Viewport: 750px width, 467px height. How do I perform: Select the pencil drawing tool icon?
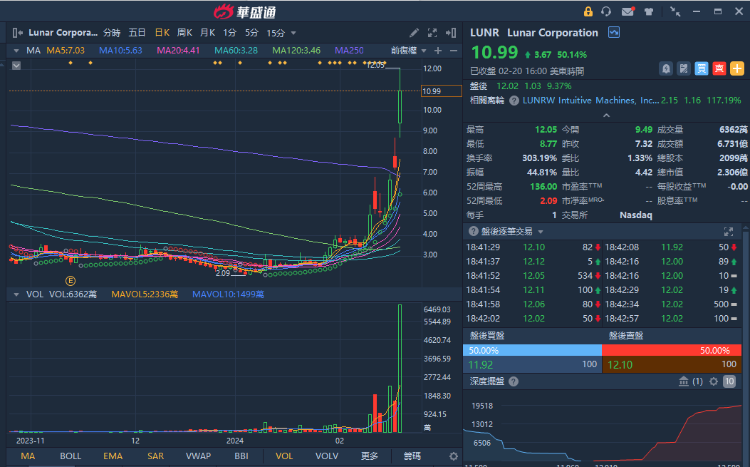pos(414,33)
